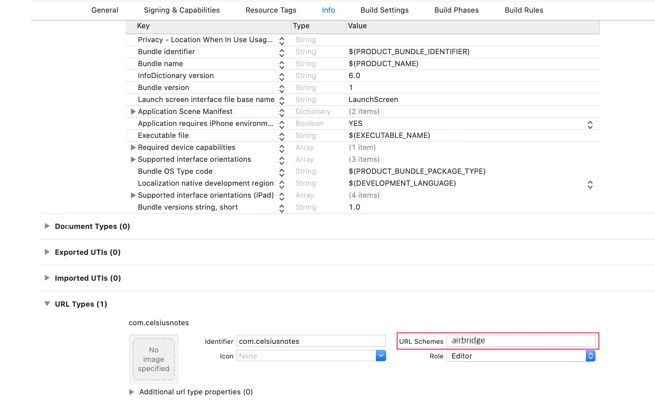
Task: Expand Supported interface orientations (iPad) row
Action: click(x=133, y=196)
